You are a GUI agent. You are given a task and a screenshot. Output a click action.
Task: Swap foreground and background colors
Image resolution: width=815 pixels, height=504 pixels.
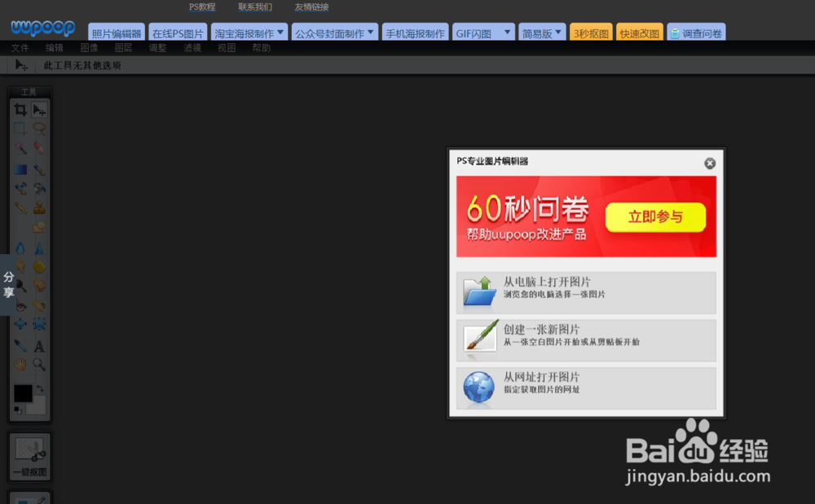click(40, 388)
